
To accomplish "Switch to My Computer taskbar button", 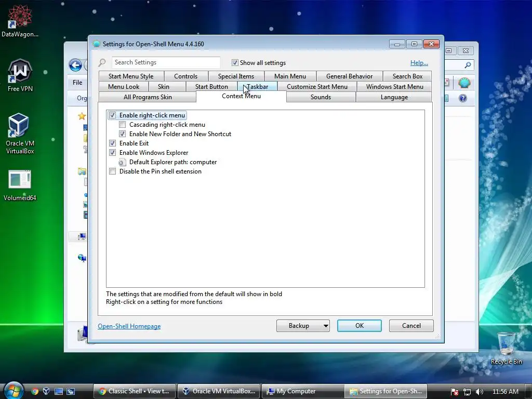I will 303,391.
